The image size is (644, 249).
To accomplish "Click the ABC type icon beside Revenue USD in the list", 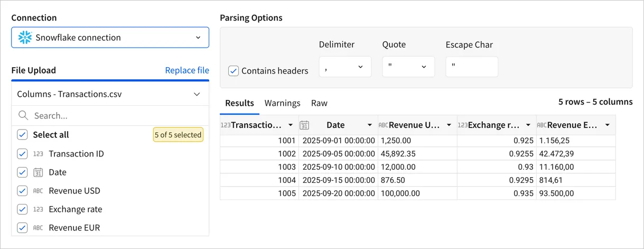I will [x=38, y=191].
